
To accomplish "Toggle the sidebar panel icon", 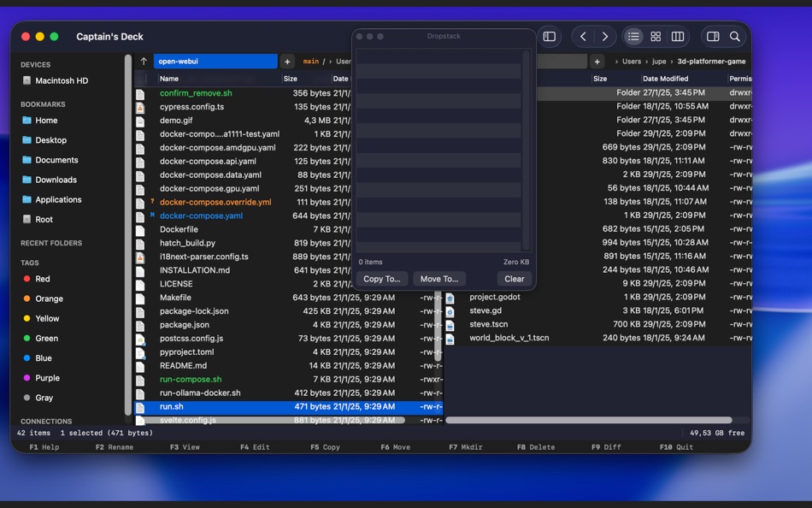I will [550, 37].
